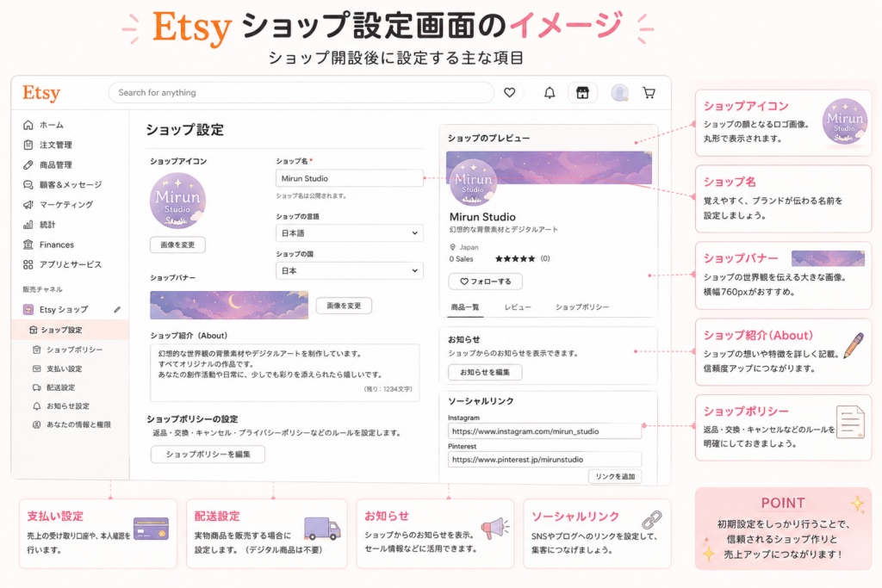The image size is (882, 588).
Task: Click 画像を変更 beside the shop banner
Action: click(344, 306)
